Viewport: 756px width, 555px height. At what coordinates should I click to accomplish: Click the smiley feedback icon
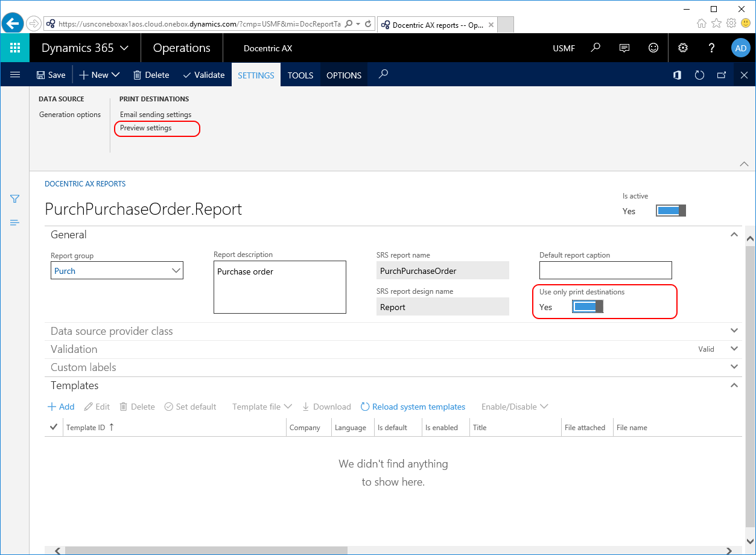pyautogui.click(x=653, y=48)
